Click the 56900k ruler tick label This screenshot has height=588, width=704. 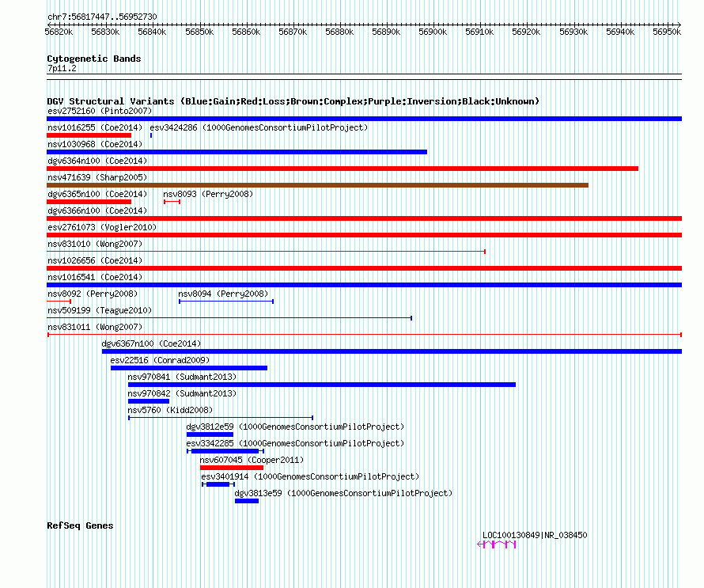pyautogui.click(x=433, y=32)
